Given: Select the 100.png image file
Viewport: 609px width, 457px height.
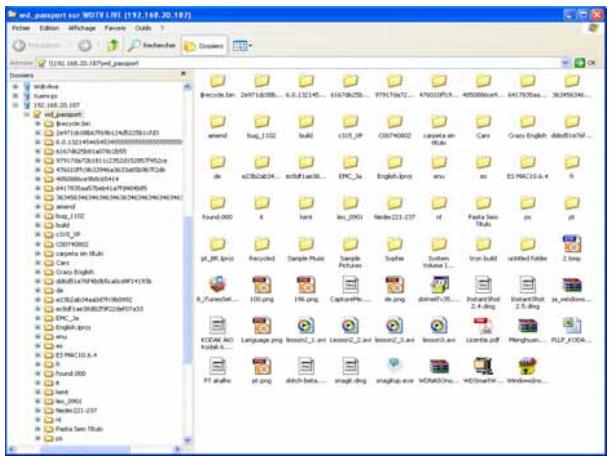Looking at the screenshot, I should coord(261,290).
